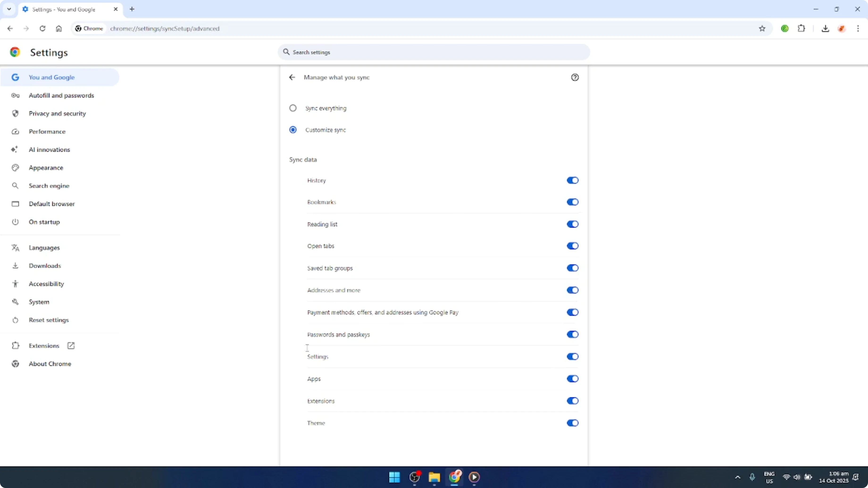Open the tab search chevron near tabs

pos(9,9)
